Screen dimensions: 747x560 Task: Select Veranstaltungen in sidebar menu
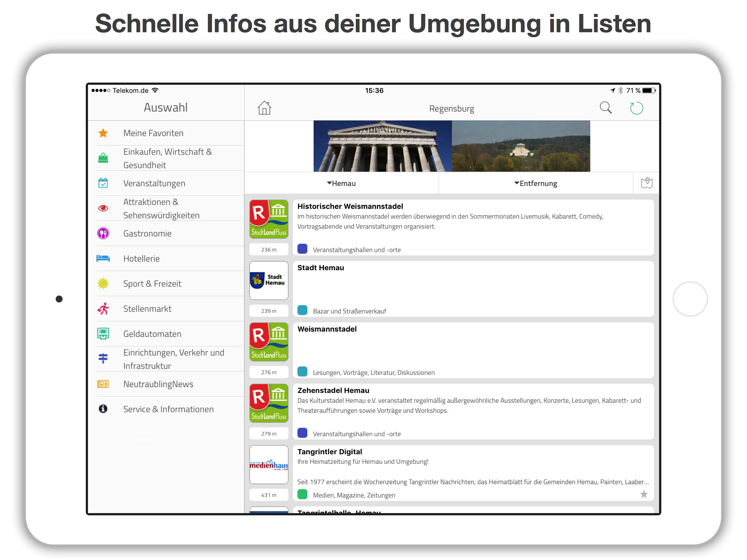pyautogui.click(x=154, y=183)
